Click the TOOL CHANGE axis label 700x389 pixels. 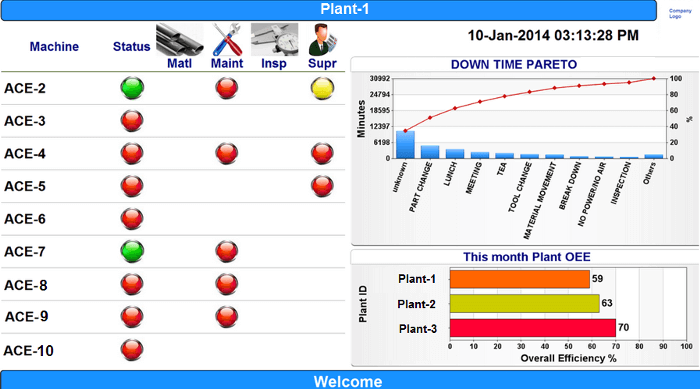point(520,187)
